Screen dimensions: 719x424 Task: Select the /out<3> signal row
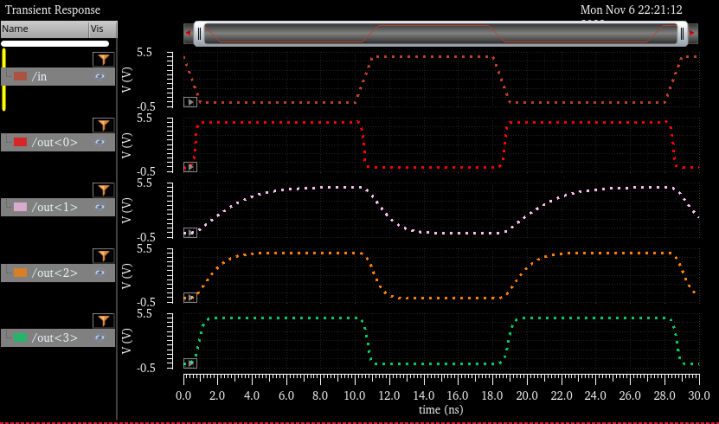(x=58, y=338)
